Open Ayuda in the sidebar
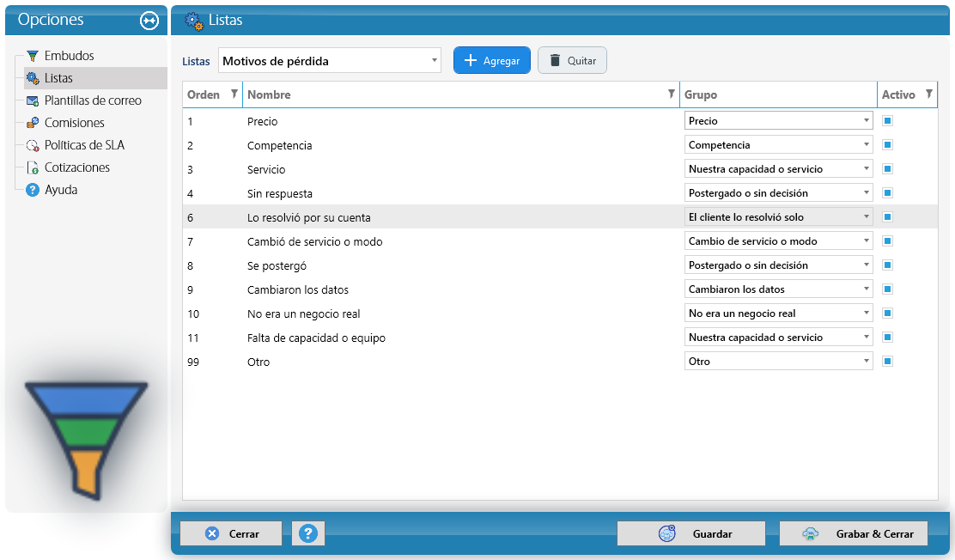 (x=61, y=190)
